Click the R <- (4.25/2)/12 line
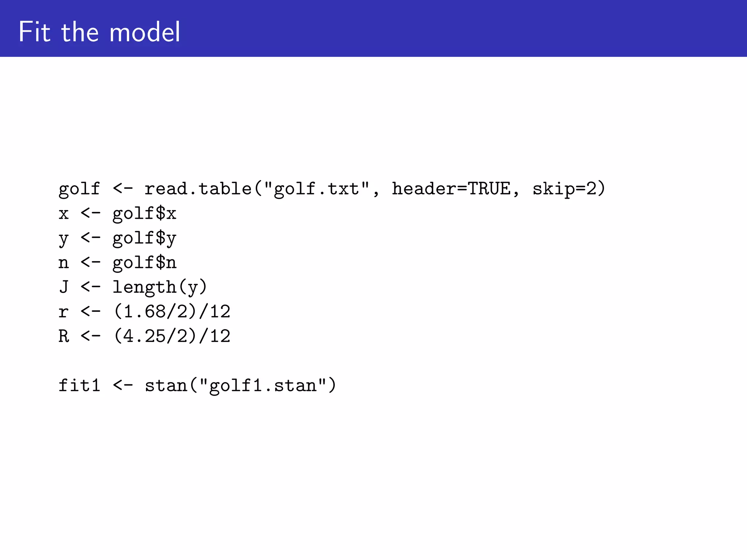This screenshot has height=560, width=747. tap(144, 336)
